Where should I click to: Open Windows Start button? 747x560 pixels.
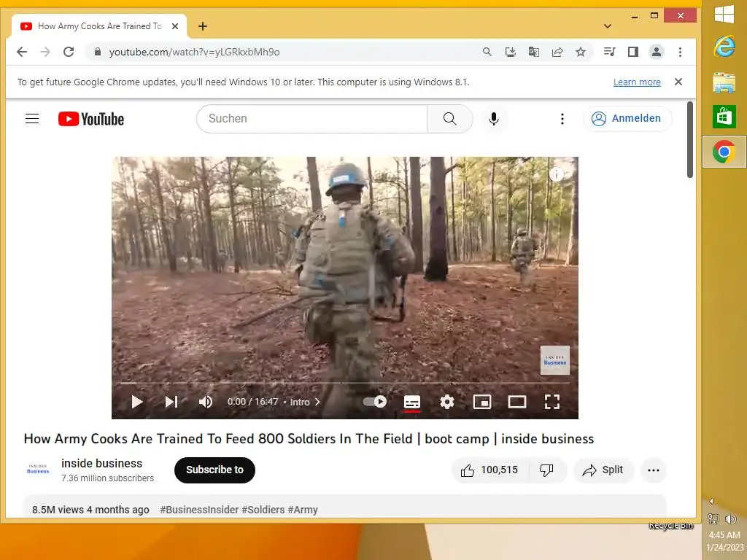click(724, 14)
